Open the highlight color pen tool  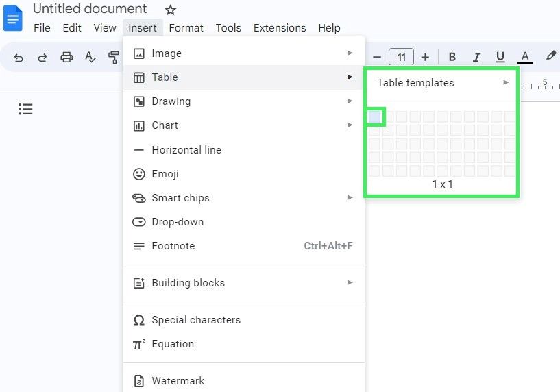coord(550,56)
